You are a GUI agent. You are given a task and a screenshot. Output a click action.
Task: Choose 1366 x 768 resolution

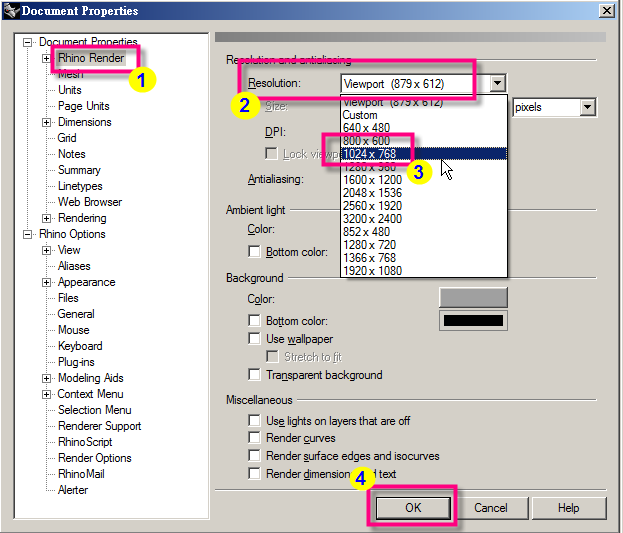tap(424, 258)
